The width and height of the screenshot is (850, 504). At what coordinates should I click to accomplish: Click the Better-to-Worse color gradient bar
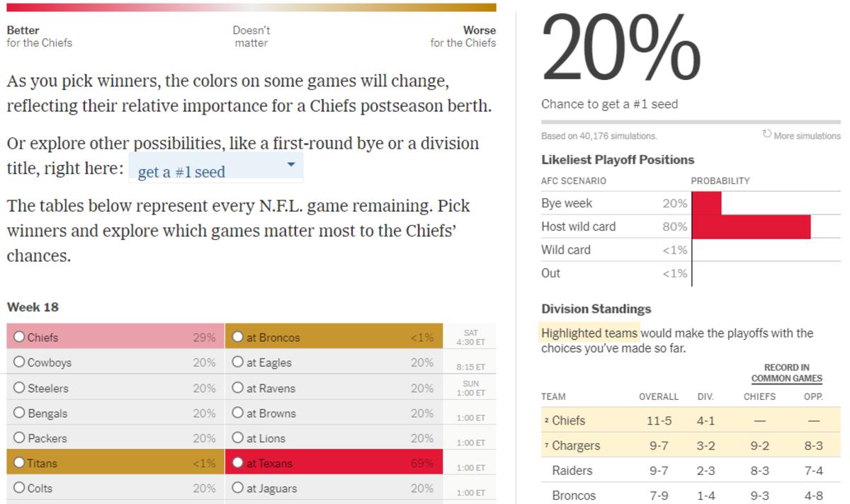[x=251, y=7]
